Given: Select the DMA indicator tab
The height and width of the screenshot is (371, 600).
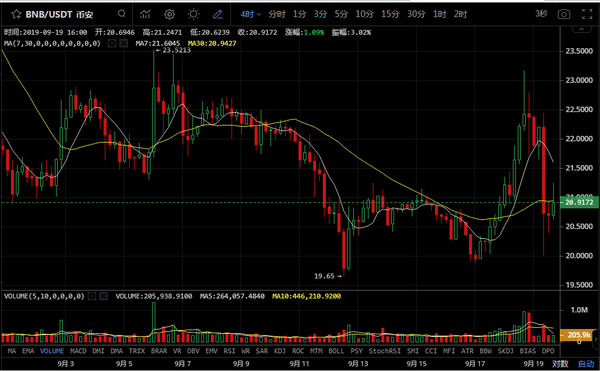Looking at the screenshot, I should 117,351.
